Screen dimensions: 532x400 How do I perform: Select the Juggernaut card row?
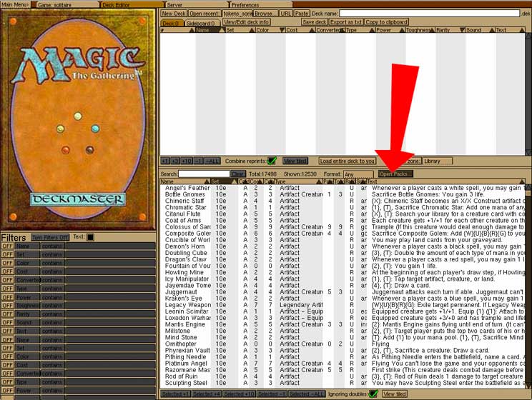click(343, 292)
